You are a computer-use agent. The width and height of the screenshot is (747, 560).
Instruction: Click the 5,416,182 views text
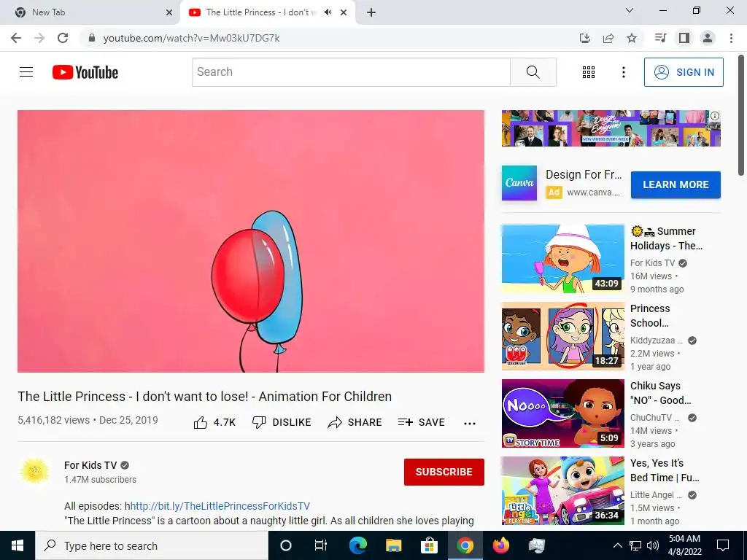[x=54, y=420]
